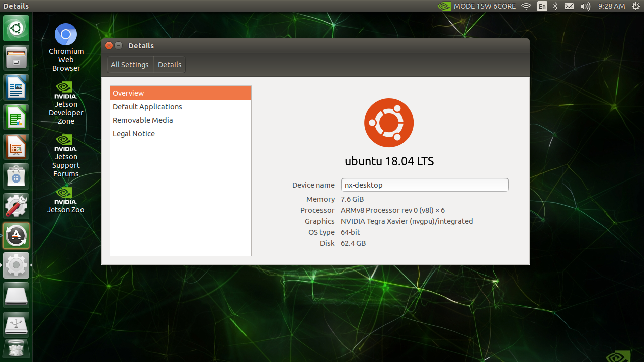Open Jetson Developer Zone desktop shortcut
The image size is (644, 362).
pos(66,103)
